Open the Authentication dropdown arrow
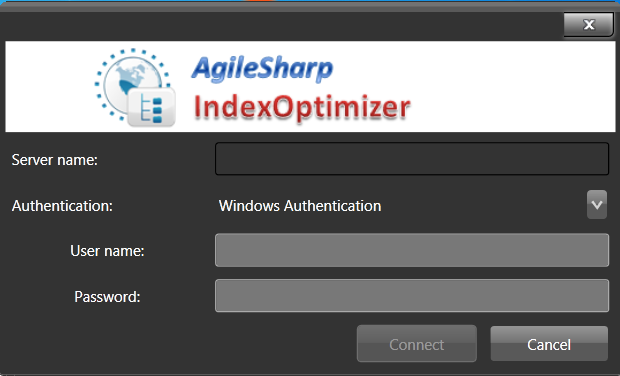 597,204
